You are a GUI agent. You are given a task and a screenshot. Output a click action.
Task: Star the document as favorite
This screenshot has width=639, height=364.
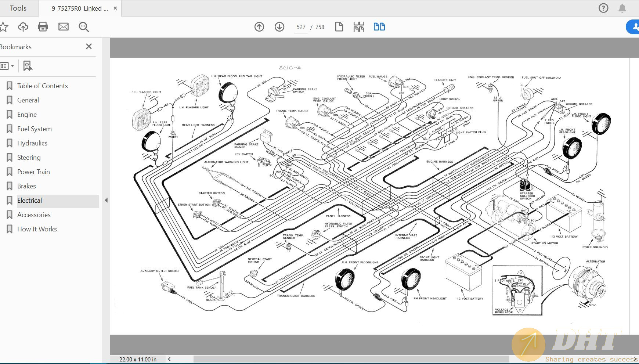[x=4, y=26]
